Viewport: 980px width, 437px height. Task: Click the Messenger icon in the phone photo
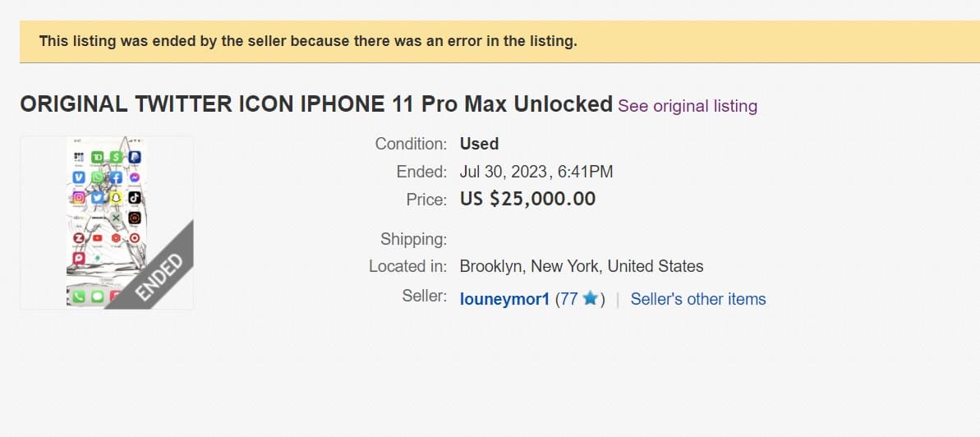point(135,177)
